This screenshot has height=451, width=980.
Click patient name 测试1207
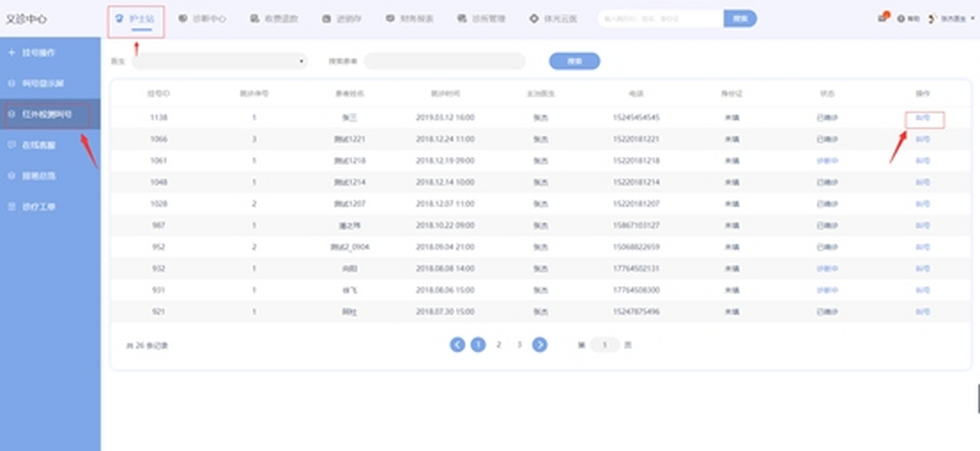click(349, 203)
